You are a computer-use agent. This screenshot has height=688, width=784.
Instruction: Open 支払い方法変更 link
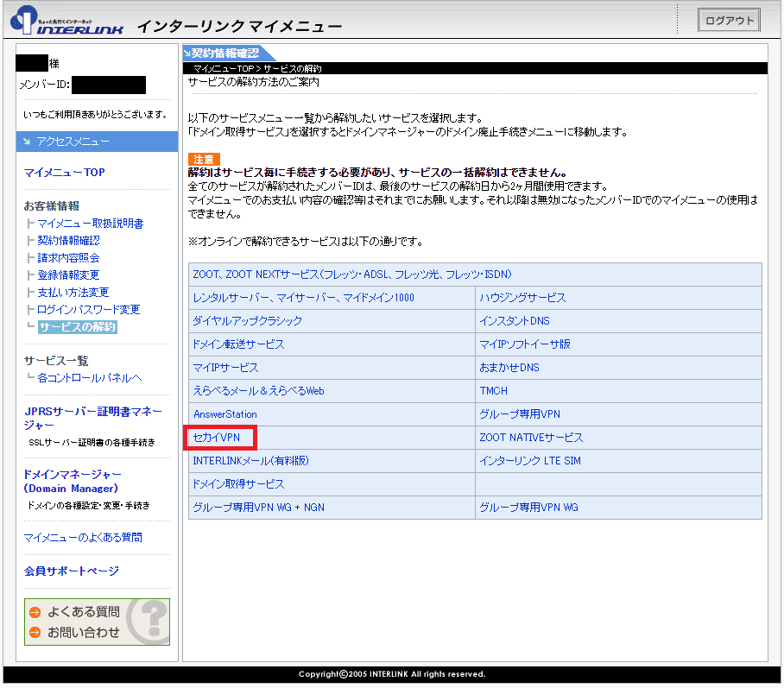coord(73,293)
